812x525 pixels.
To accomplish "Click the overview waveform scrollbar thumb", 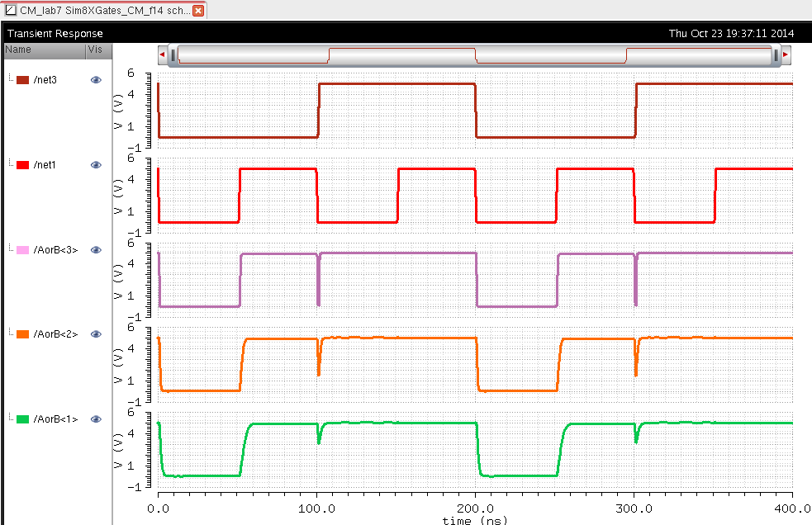I will click(x=474, y=54).
